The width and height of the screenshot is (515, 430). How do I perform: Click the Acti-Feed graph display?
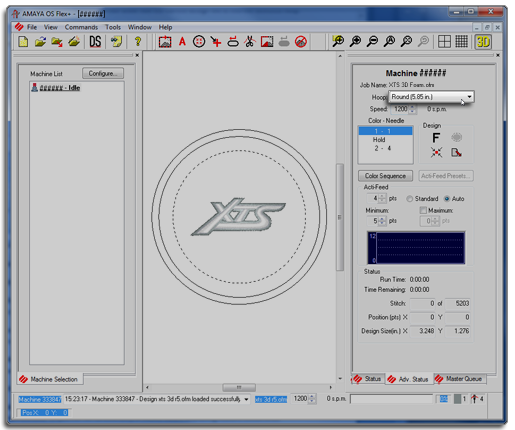point(416,248)
